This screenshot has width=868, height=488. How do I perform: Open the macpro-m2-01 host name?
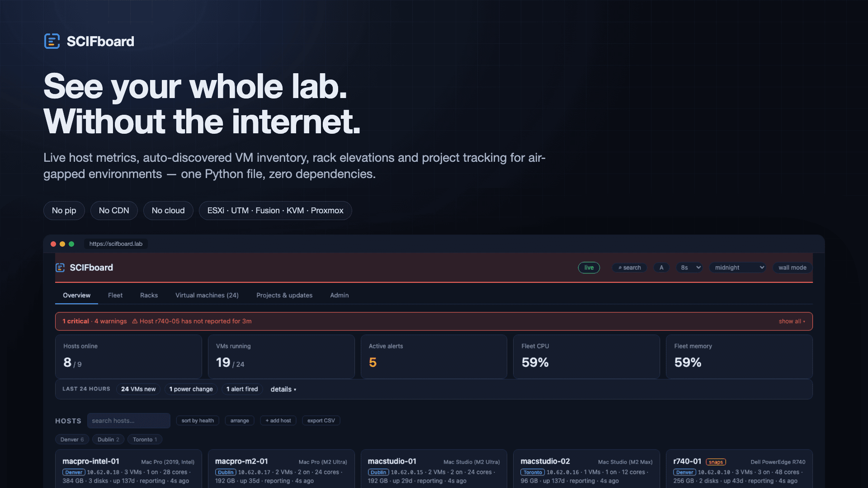pos(241,461)
